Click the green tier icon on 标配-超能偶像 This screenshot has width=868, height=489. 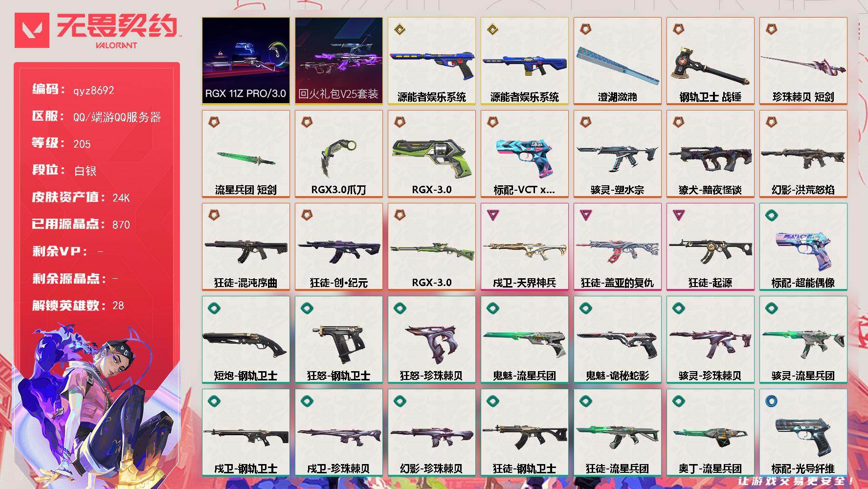771,215
